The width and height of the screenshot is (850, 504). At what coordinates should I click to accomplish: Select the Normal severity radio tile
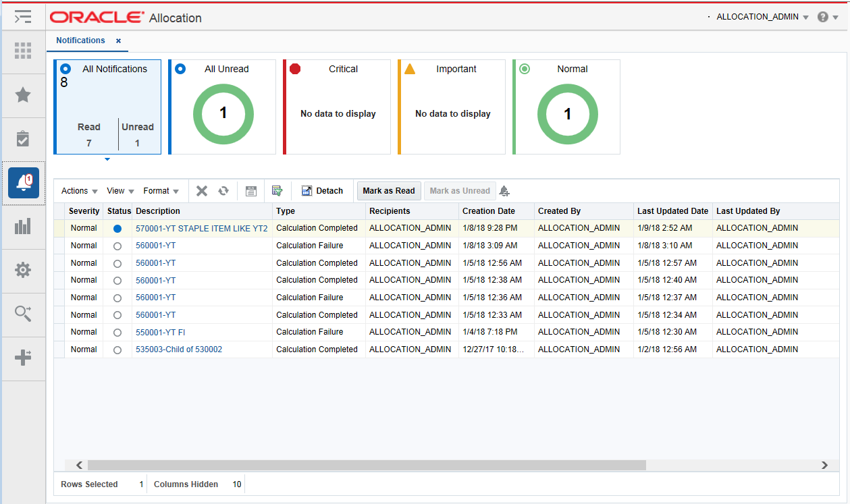click(525, 69)
